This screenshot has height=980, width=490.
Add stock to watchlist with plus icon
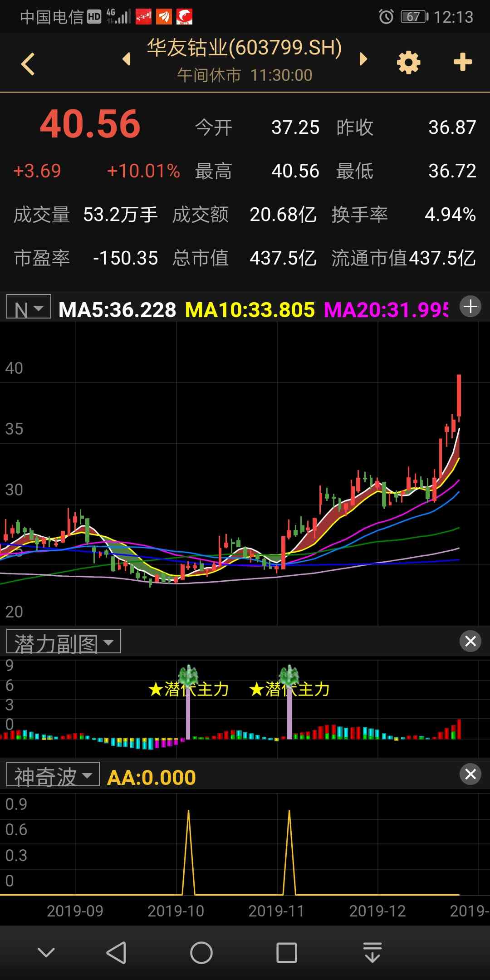[x=462, y=62]
